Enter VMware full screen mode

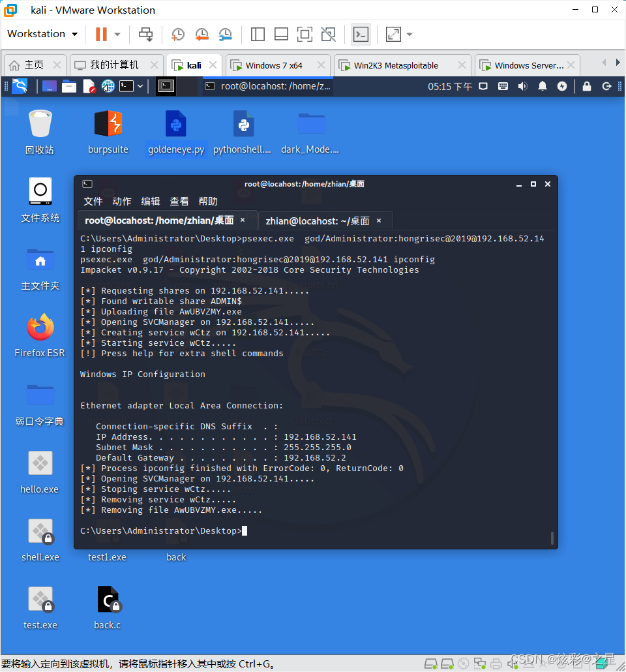point(305,35)
